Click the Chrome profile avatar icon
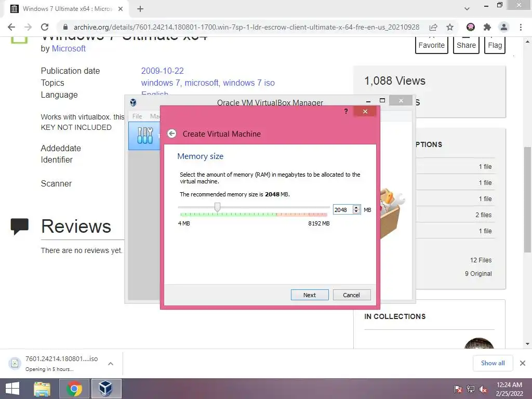This screenshot has height=399, width=532. coord(504,27)
